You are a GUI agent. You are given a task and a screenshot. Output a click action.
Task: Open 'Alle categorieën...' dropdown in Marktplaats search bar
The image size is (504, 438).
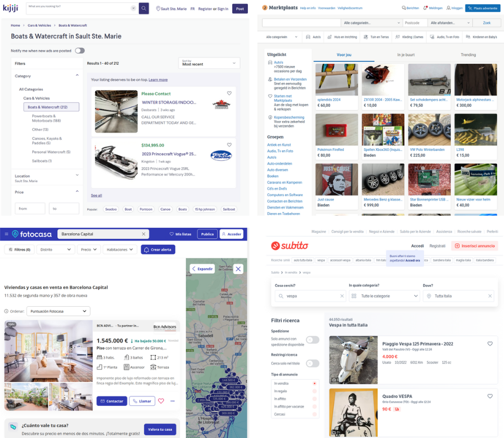tap(372, 23)
